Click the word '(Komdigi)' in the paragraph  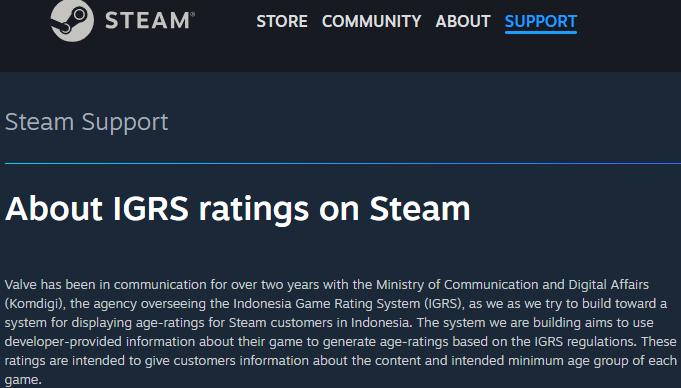coord(34,304)
